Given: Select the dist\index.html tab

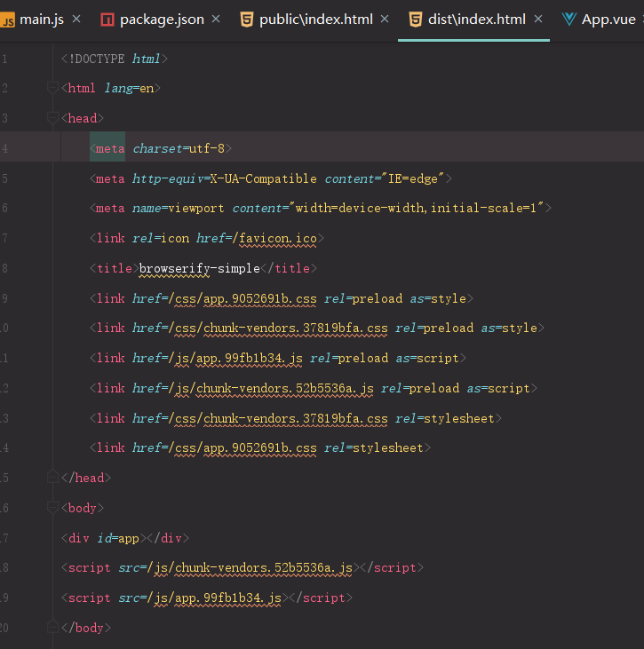Looking at the screenshot, I should [x=477, y=20].
